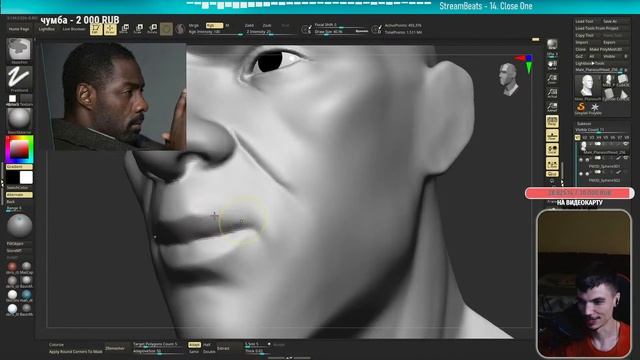Select the Zoom canvas icon
Image resolution: width=640 pixels, height=360 pixels.
(x=552, y=79)
